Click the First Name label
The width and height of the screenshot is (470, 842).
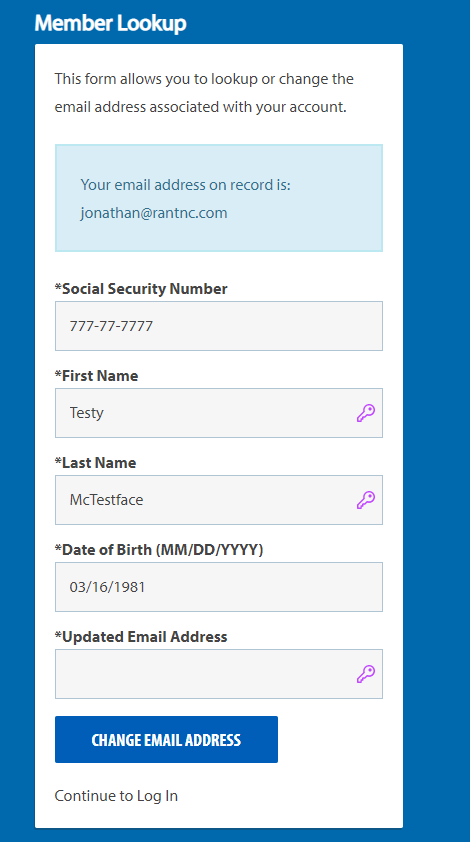(x=96, y=376)
